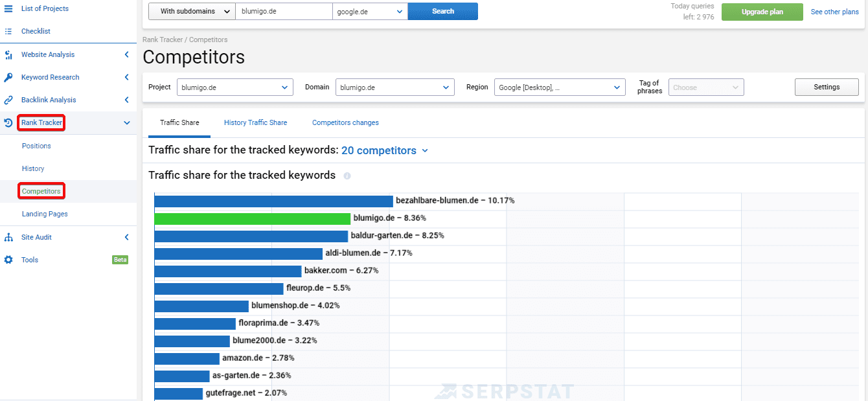Click the Settings button
Image resolution: width=868 pixels, height=401 pixels.
point(827,87)
